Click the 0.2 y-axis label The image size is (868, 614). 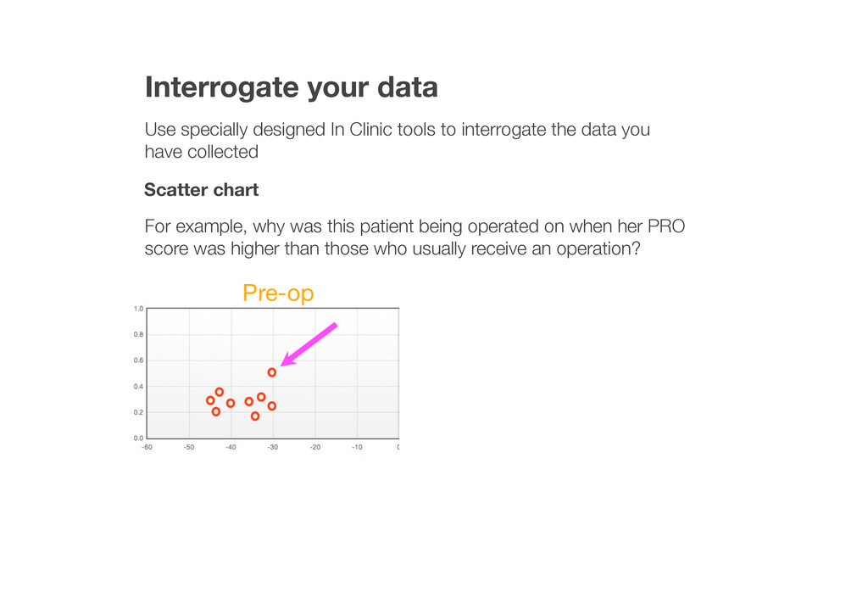coord(138,412)
